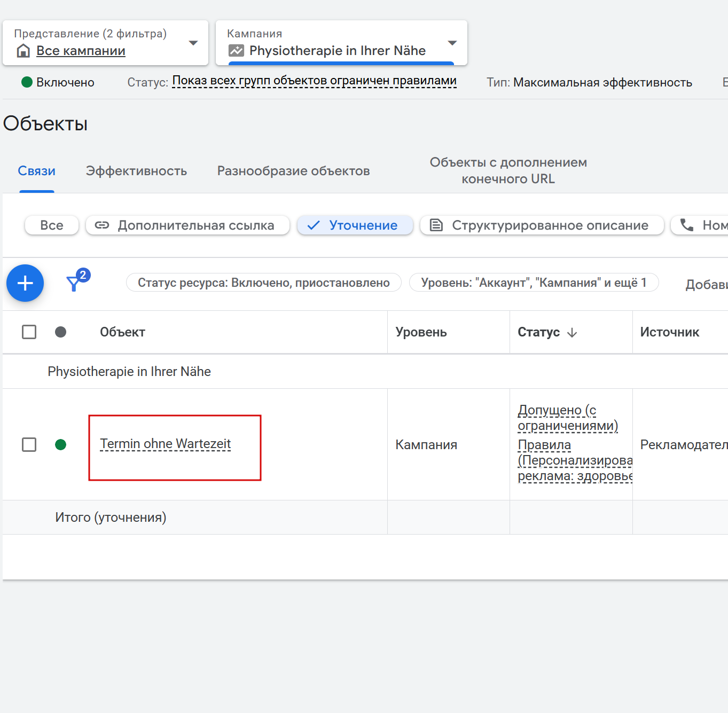Click the blue plus add button
This screenshot has width=728, height=713.
click(25, 283)
